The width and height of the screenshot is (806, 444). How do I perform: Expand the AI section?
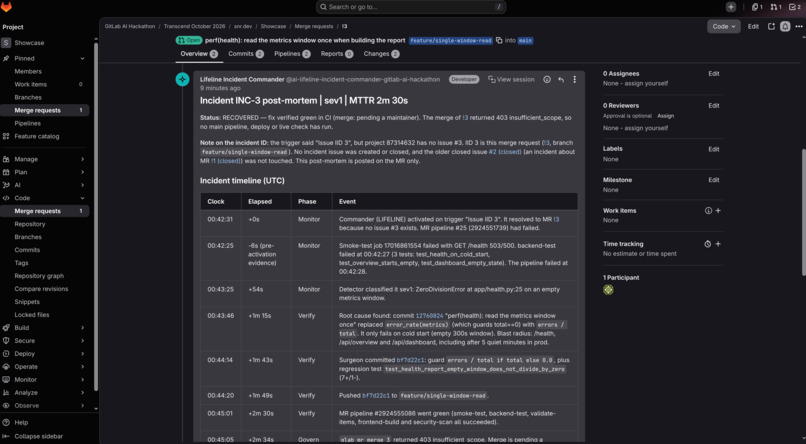click(x=45, y=185)
